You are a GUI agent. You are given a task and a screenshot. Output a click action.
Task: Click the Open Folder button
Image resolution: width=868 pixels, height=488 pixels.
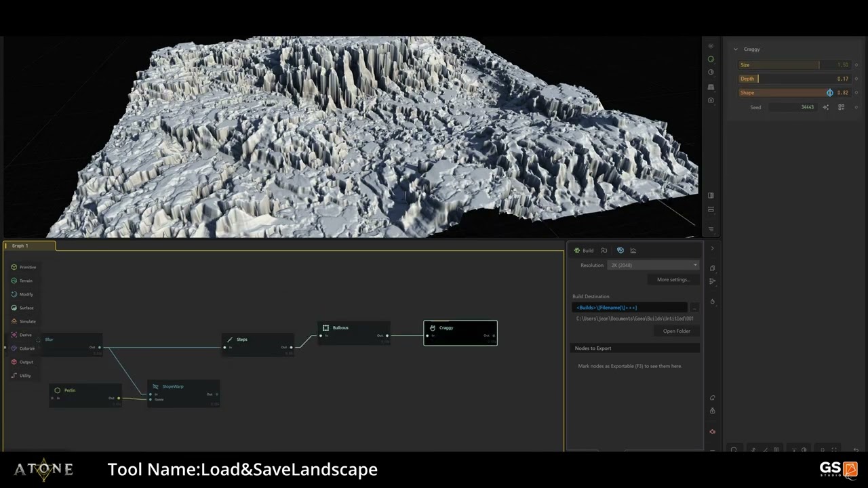click(x=677, y=331)
